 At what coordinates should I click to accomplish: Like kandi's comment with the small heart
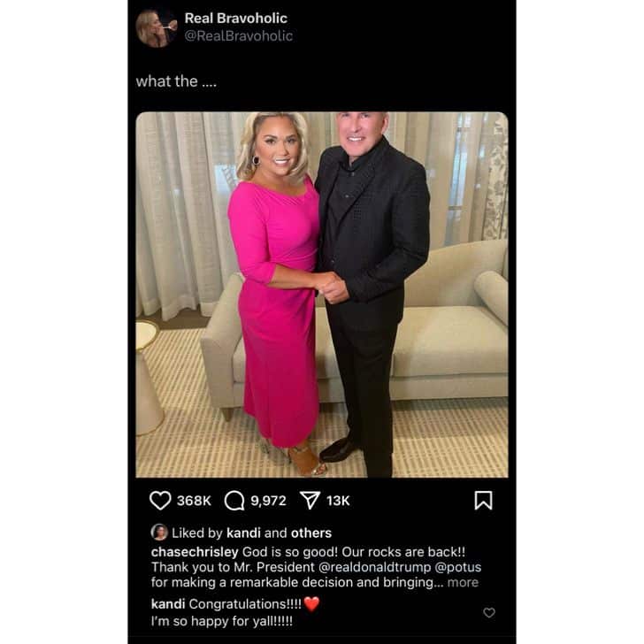click(488, 612)
